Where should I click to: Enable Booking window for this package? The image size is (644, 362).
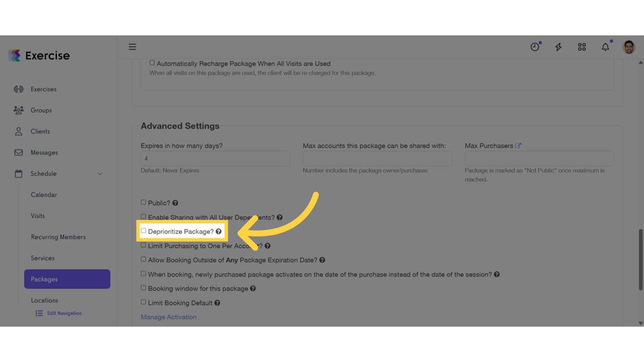143,288
